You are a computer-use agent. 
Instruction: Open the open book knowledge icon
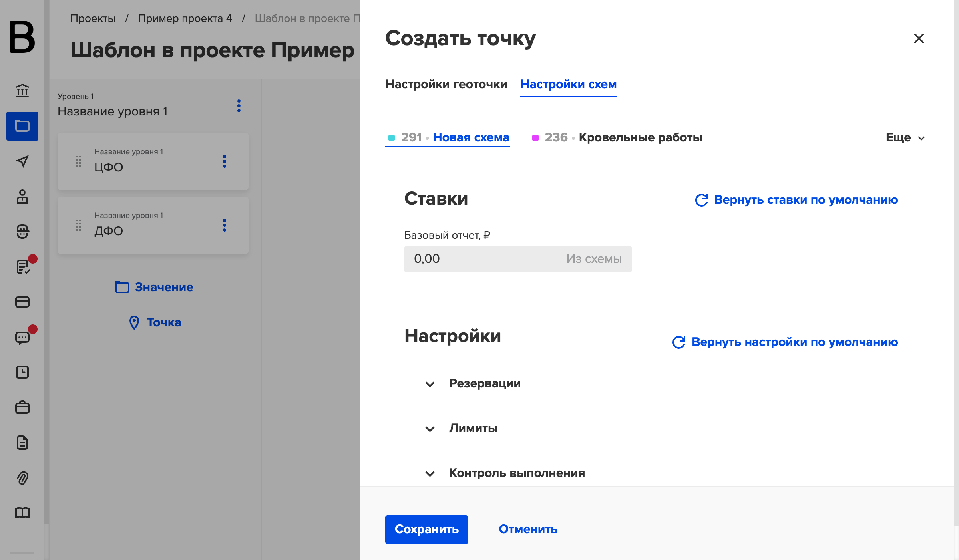(x=22, y=513)
